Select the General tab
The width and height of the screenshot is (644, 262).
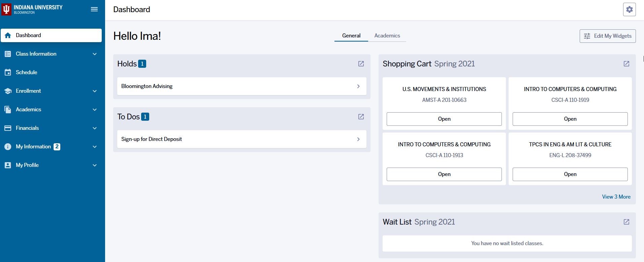click(x=351, y=36)
